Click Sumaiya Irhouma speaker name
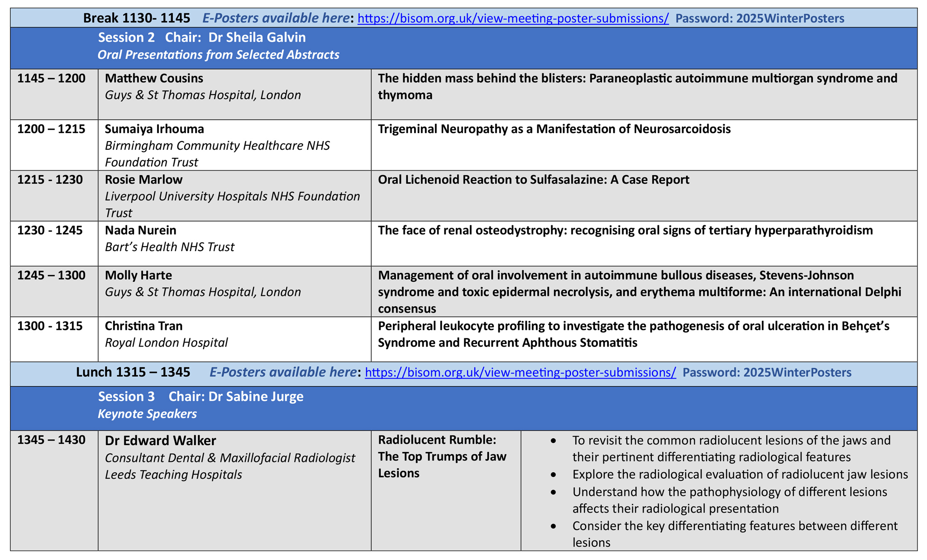Viewport: 927px width, 560px height. pyautogui.click(x=154, y=129)
